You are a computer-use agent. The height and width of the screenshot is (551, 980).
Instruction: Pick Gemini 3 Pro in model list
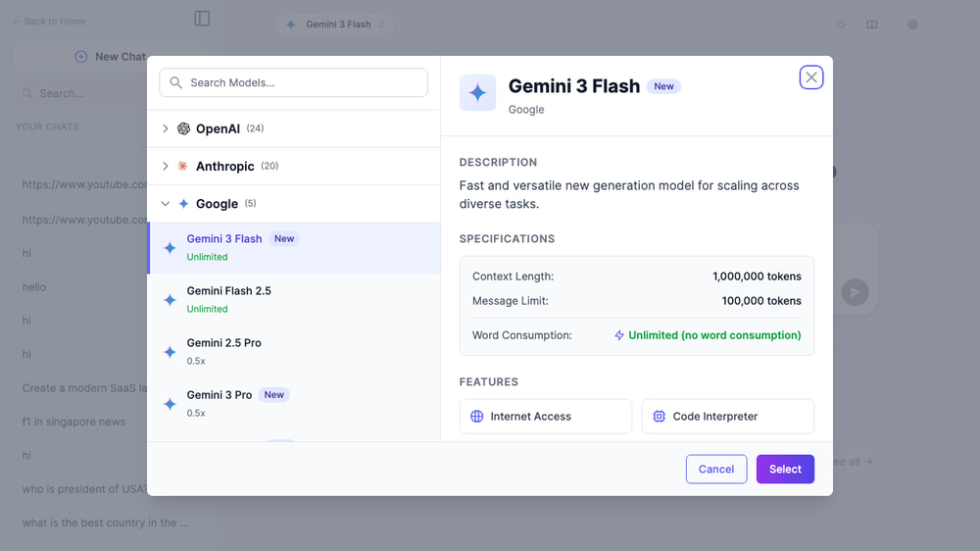pyautogui.click(x=220, y=403)
